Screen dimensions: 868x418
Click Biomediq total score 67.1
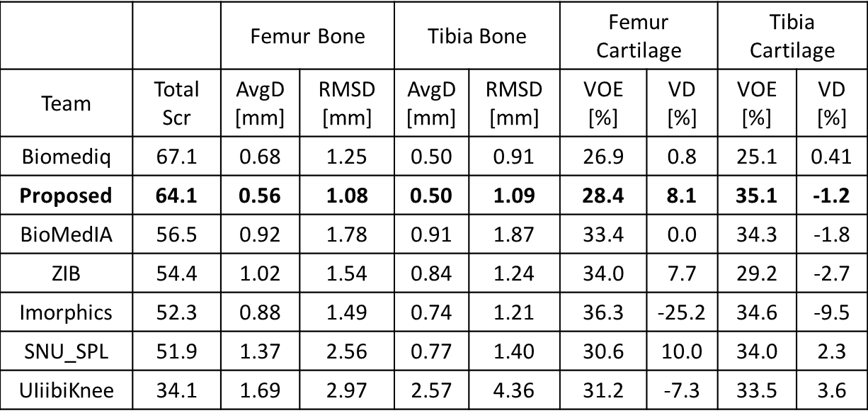[x=176, y=156]
